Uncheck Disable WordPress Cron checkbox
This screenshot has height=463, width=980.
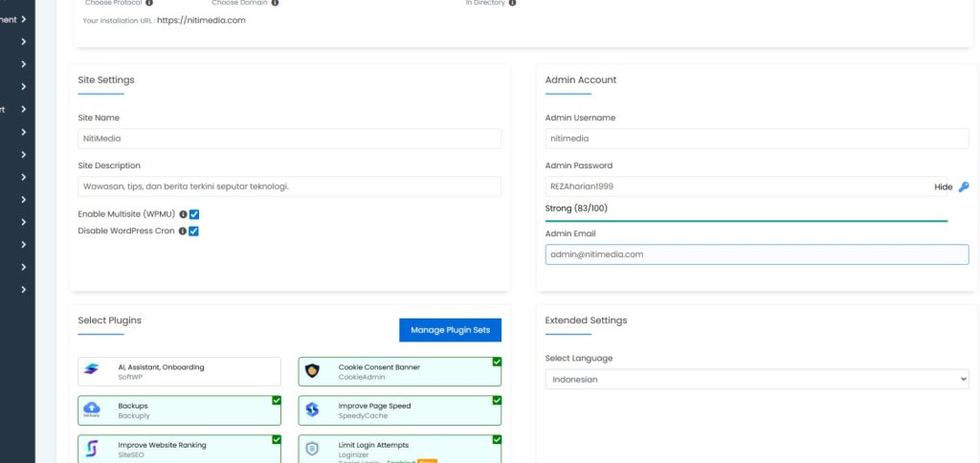194,231
